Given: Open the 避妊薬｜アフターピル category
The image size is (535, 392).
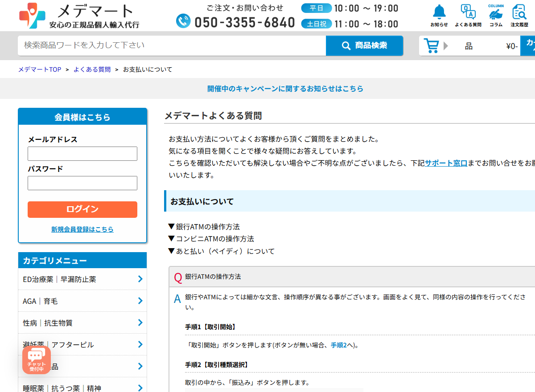Looking at the screenshot, I should click(82, 345).
